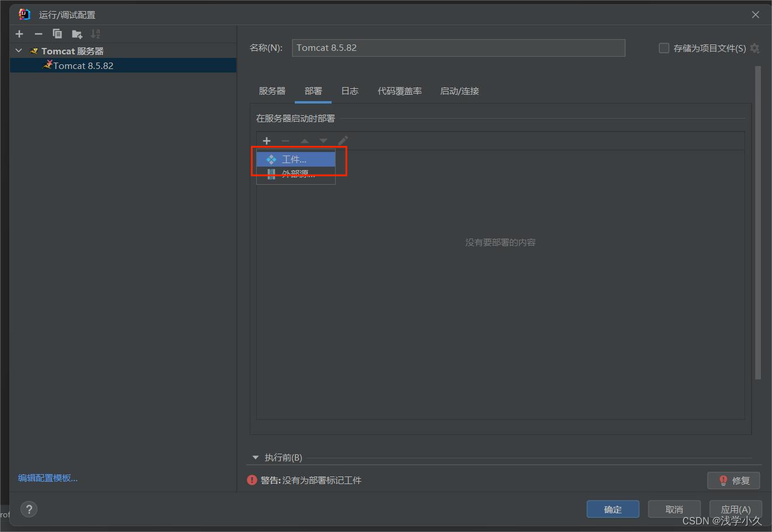Remove deployment item with minus button

pyautogui.click(x=285, y=140)
